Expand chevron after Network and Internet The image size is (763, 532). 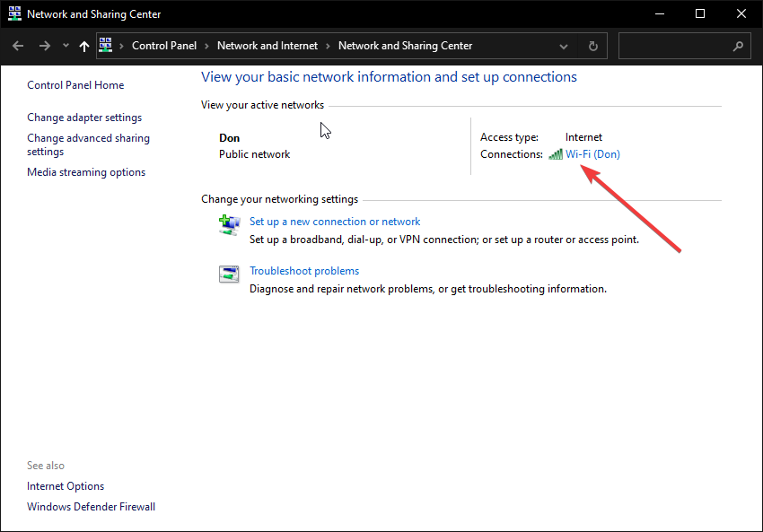click(x=328, y=46)
